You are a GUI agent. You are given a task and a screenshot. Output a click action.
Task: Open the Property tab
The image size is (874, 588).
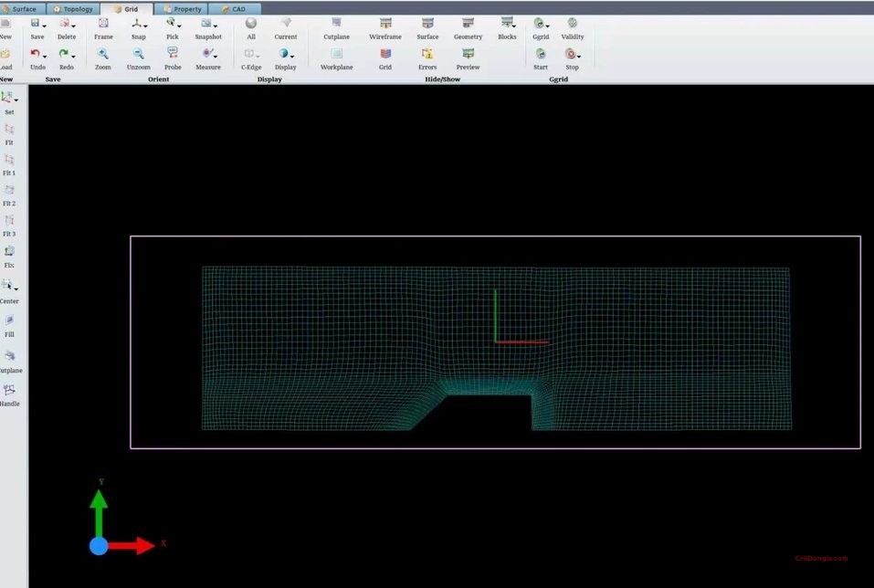point(181,9)
